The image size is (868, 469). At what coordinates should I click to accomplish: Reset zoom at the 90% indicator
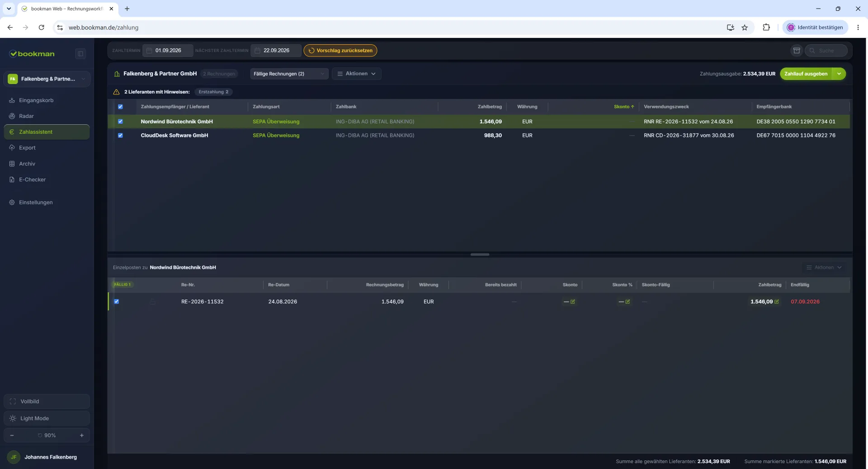pyautogui.click(x=47, y=436)
